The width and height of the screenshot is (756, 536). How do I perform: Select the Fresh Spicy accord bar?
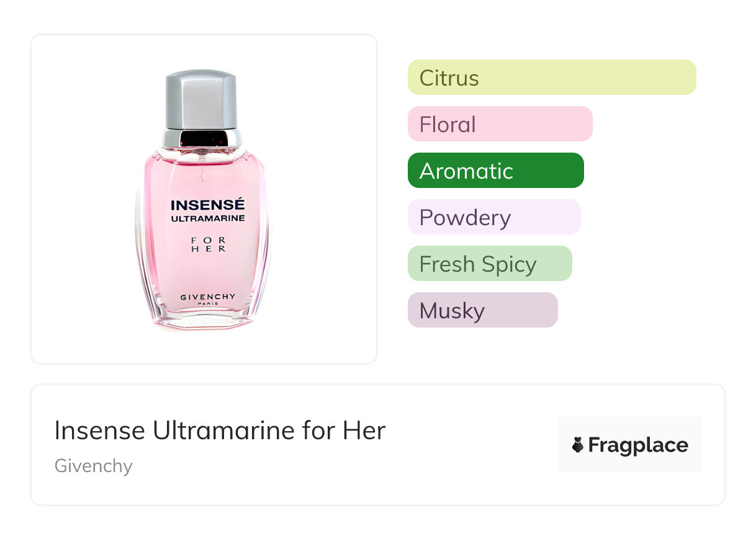click(x=489, y=264)
